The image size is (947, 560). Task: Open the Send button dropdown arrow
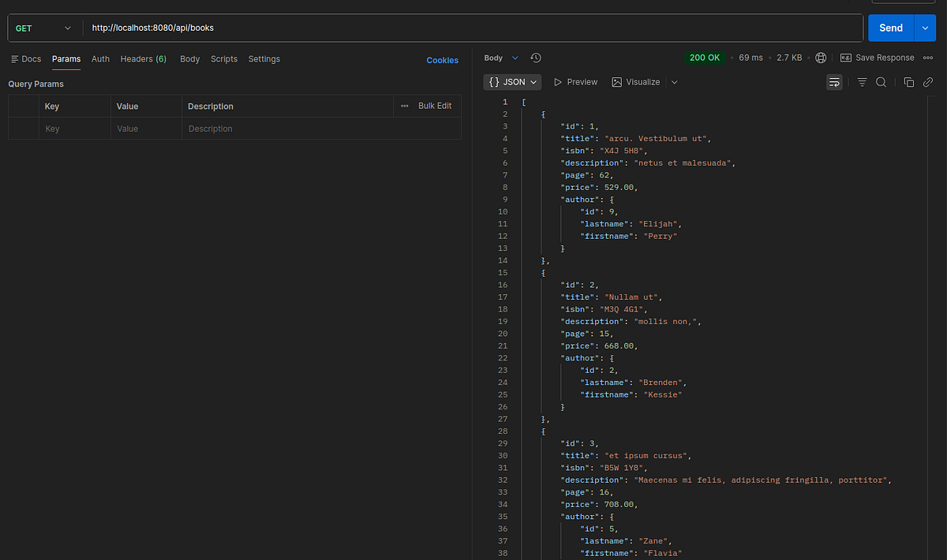(925, 28)
